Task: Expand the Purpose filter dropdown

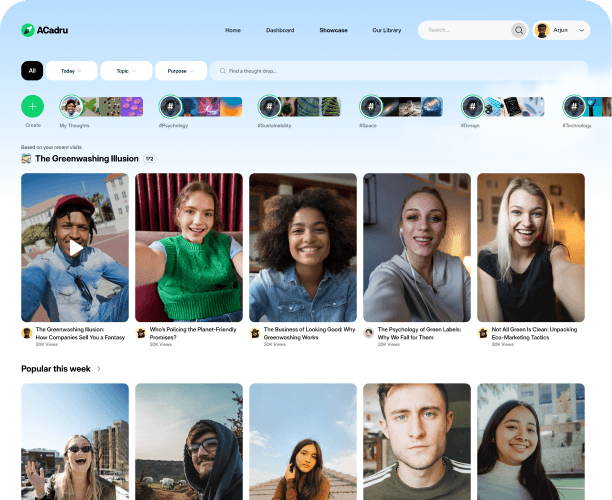Action: coord(181,71)
